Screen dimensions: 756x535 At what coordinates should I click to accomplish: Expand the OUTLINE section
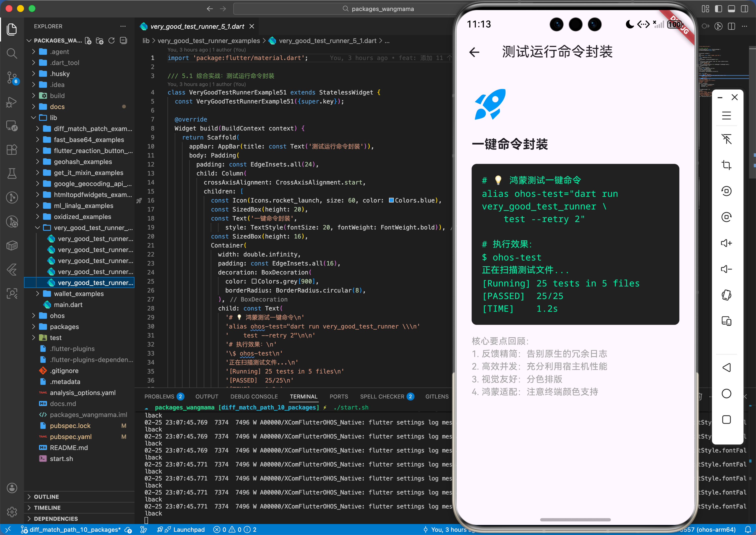click(x=46, y=496)
